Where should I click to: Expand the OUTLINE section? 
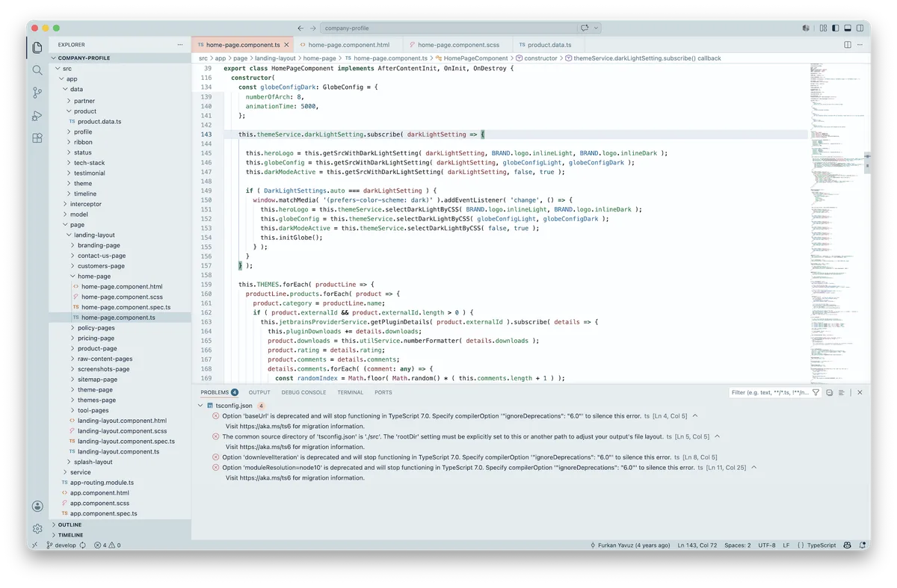(x=120, y=524)
